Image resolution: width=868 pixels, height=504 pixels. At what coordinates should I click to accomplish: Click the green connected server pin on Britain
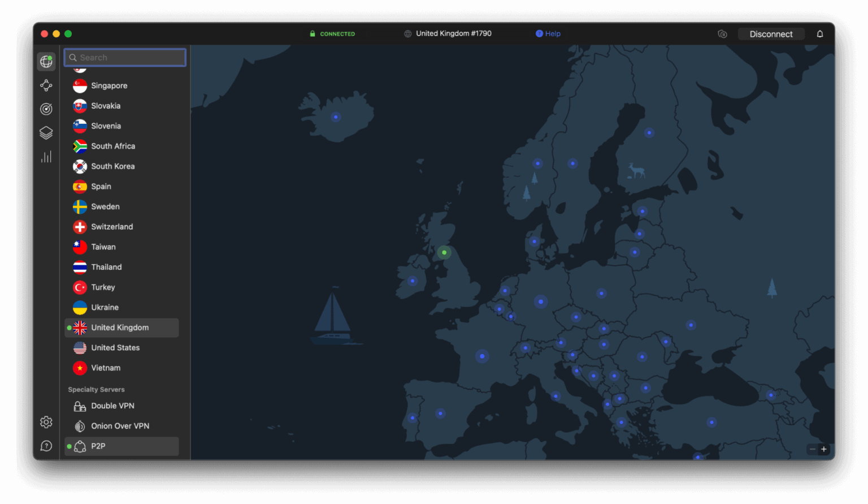pos(444,252)
